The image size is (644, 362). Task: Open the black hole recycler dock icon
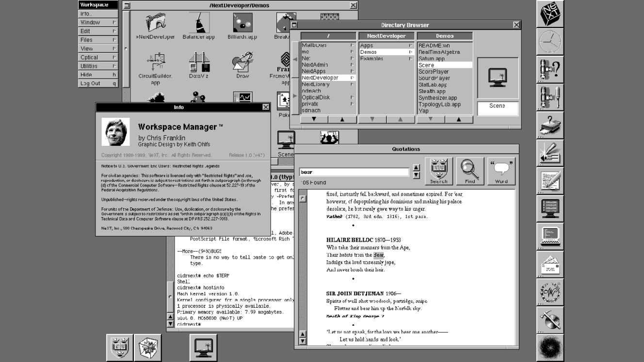[x=550, y=348]
